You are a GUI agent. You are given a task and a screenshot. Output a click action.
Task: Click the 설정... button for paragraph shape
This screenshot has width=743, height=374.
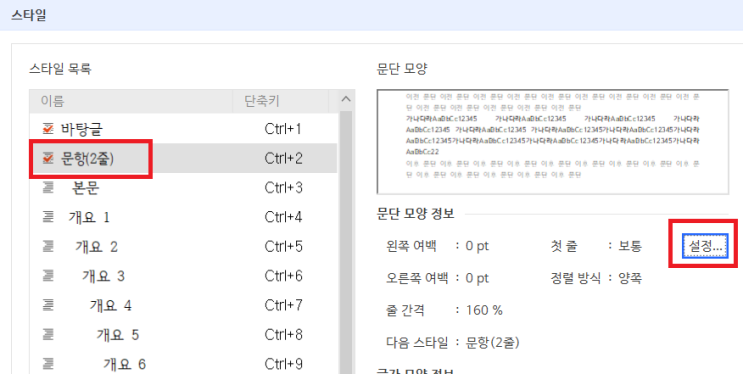[705, 246]
